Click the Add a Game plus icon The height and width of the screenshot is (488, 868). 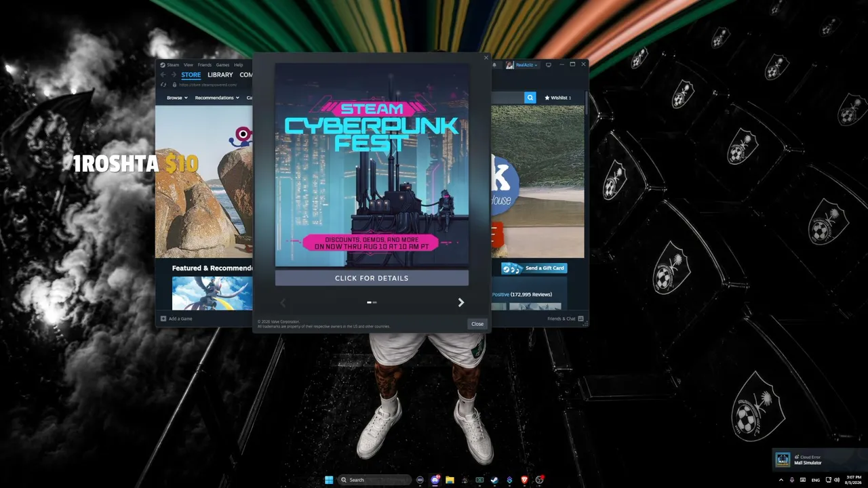tap(163, 319)
